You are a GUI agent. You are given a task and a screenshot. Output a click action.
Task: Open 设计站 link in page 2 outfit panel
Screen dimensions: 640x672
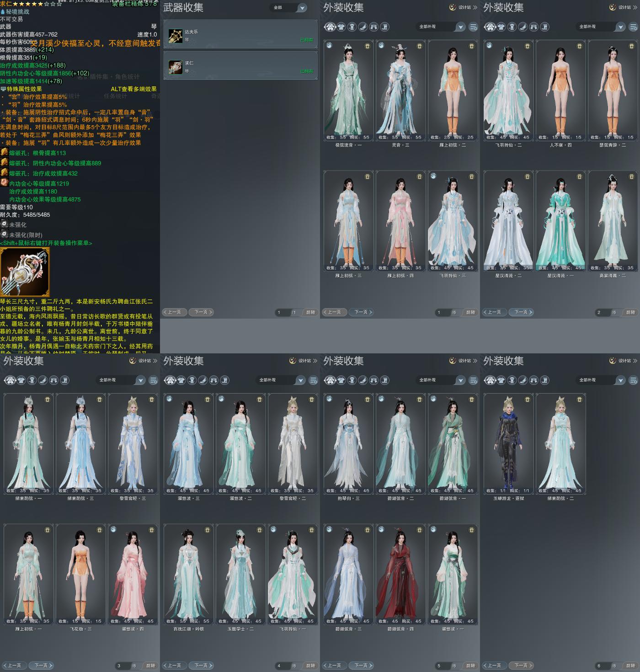(623, 7)
